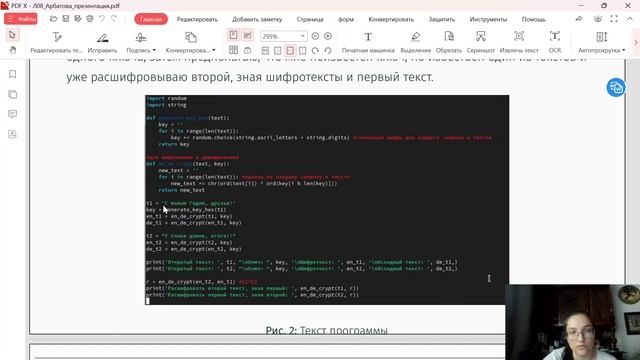
Task: Click the print icon
Action: tap(89, 19)
